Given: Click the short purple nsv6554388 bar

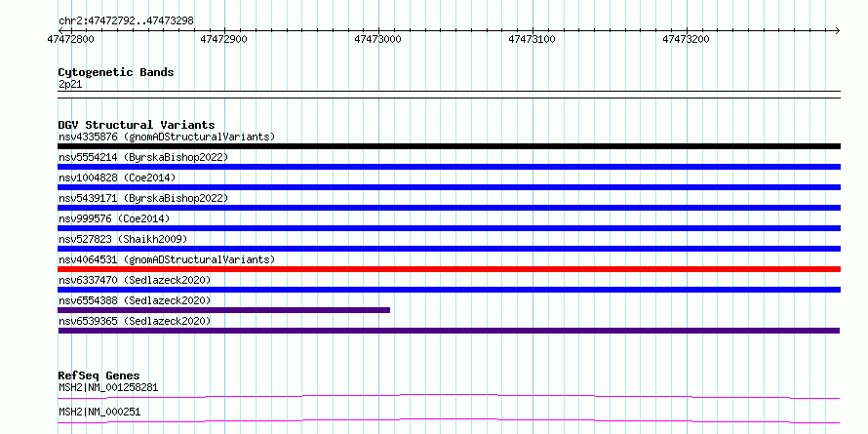Looking at the screenshot, I should [x=223, y=310].
